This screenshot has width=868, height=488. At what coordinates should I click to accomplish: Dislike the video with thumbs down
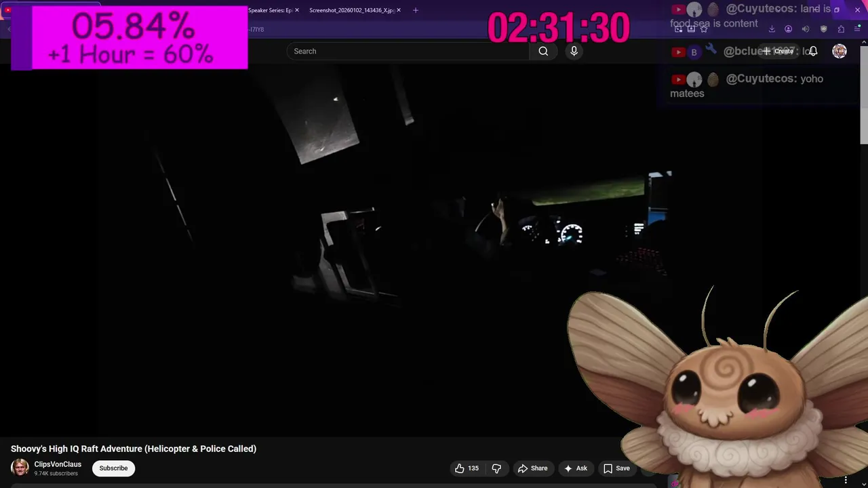tap(496, 468)
